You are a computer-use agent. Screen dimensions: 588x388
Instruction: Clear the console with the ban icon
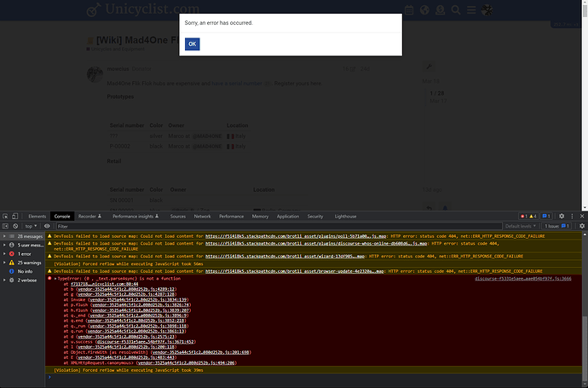(x=15, y=226)
